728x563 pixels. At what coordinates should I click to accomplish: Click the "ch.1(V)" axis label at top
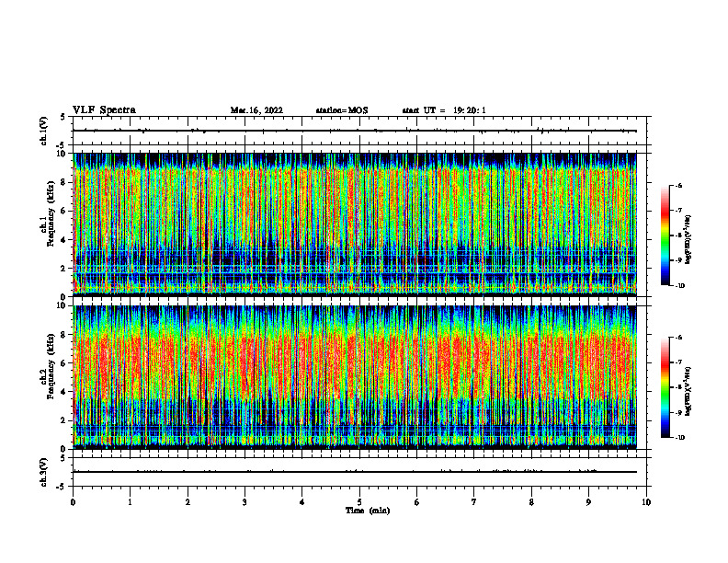tap(43, 131)
